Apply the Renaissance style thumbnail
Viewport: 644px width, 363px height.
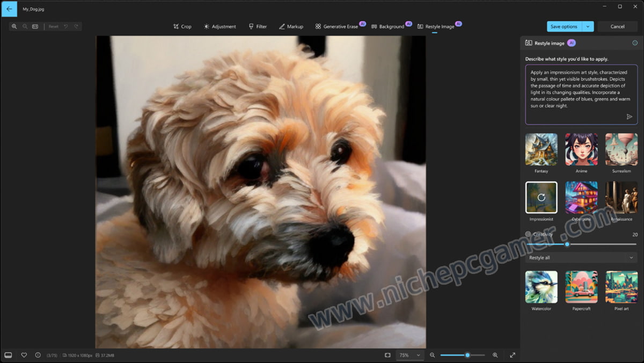point(621,197)
